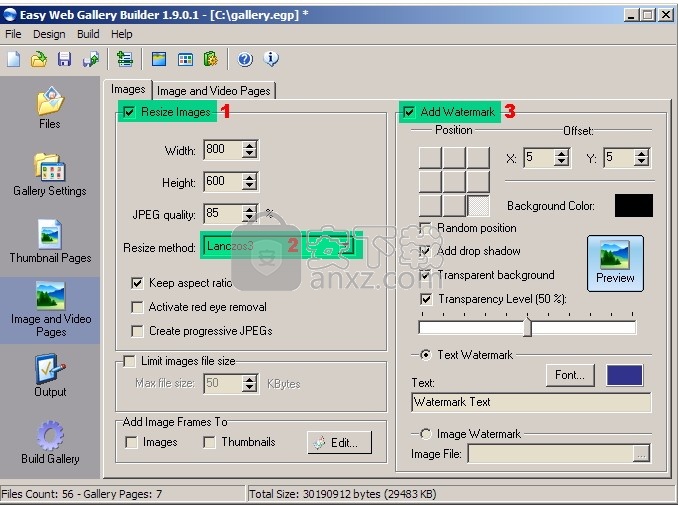The width and height of the screenshot is (678, 506).
Task: Open the Resize method dropdown
Action: point(346,245)
